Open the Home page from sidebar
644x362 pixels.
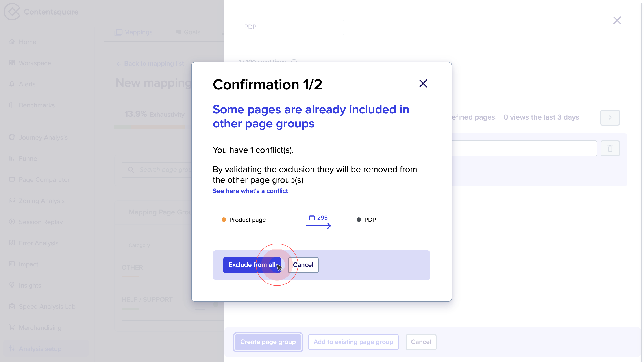click(x=28, y=42)
